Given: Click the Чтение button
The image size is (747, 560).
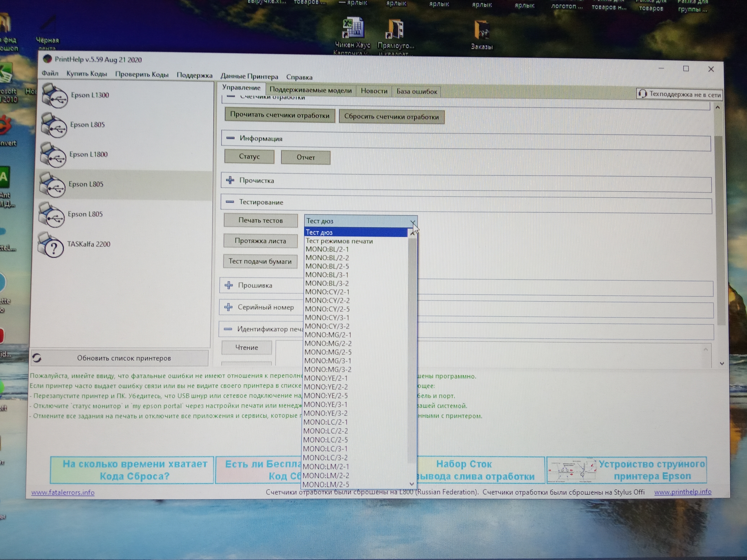Looking at the screenshot, I should tap(247, 347).
